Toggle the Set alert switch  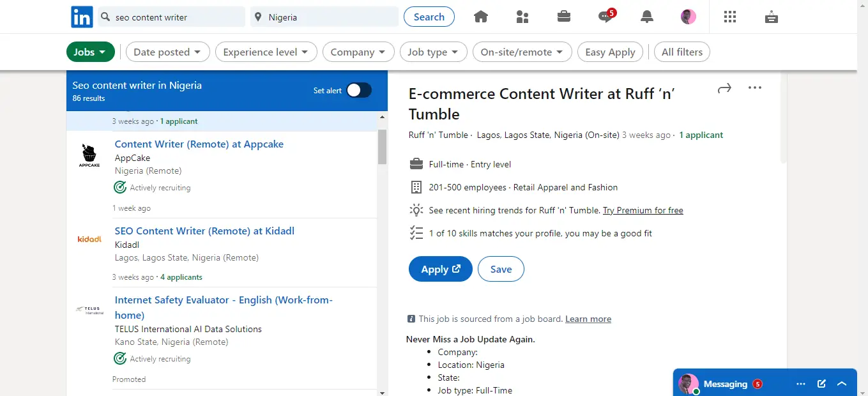coord(359,90)
